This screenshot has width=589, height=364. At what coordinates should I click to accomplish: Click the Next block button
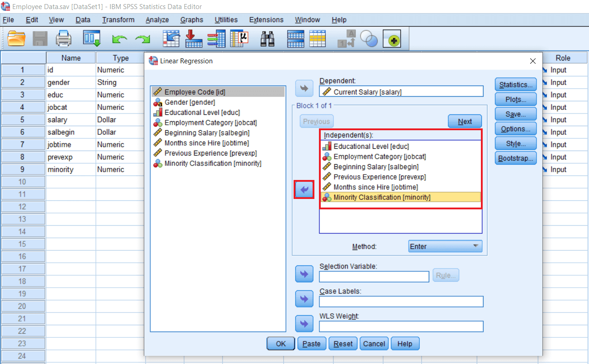465,121
